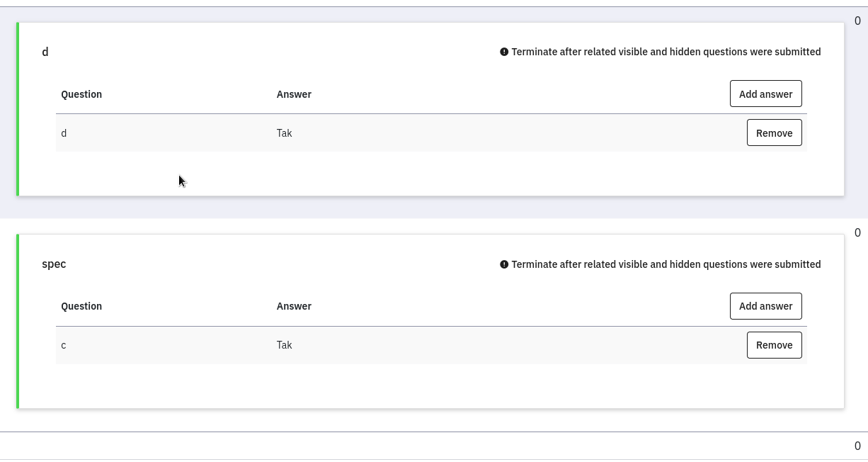Click the 0 counter beside the "spec" card
Viewport: 868px width, 462px height.
point(857,232)
